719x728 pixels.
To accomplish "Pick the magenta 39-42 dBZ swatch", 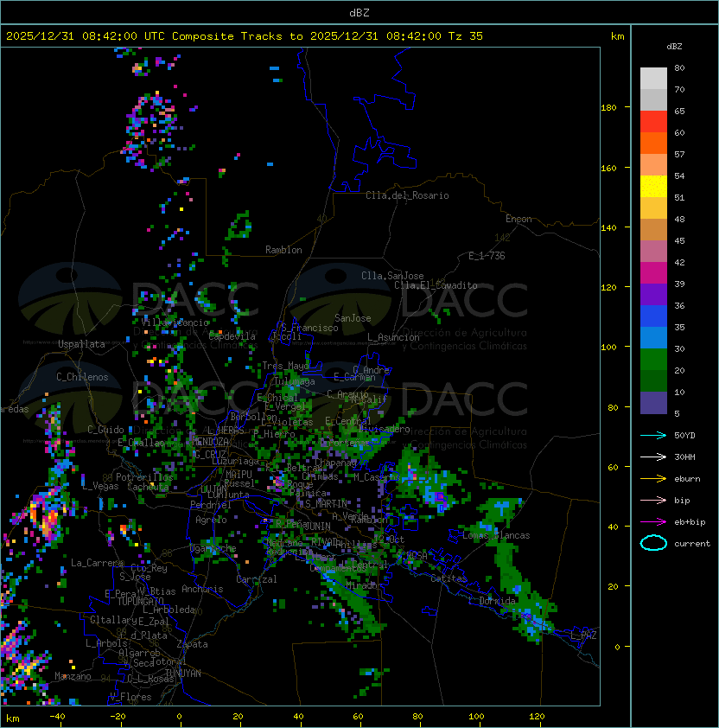I will [653, 273].
